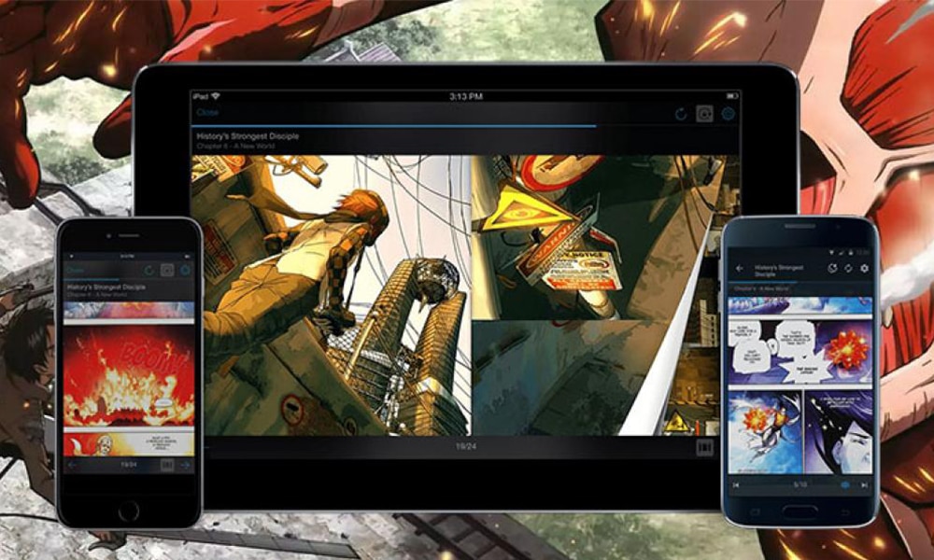The image size is (934, 560).
Task: Skip to last page on Android
Action: click(x=864, y=485)
